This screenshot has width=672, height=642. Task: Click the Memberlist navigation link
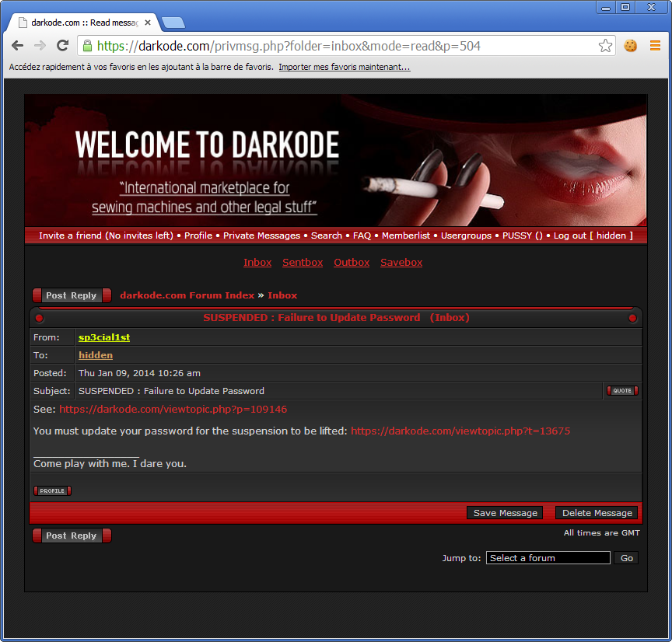[407, 236]
